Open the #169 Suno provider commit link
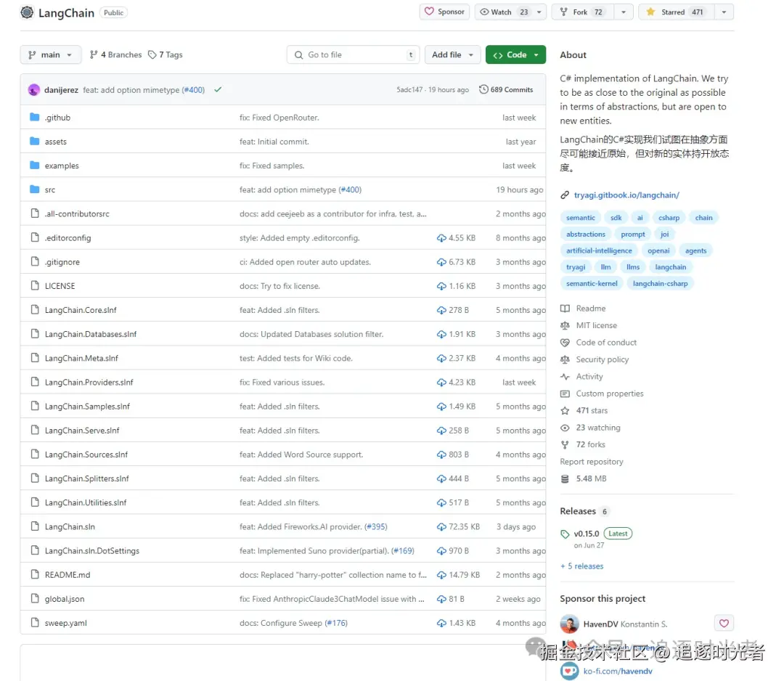 point(402,550)
